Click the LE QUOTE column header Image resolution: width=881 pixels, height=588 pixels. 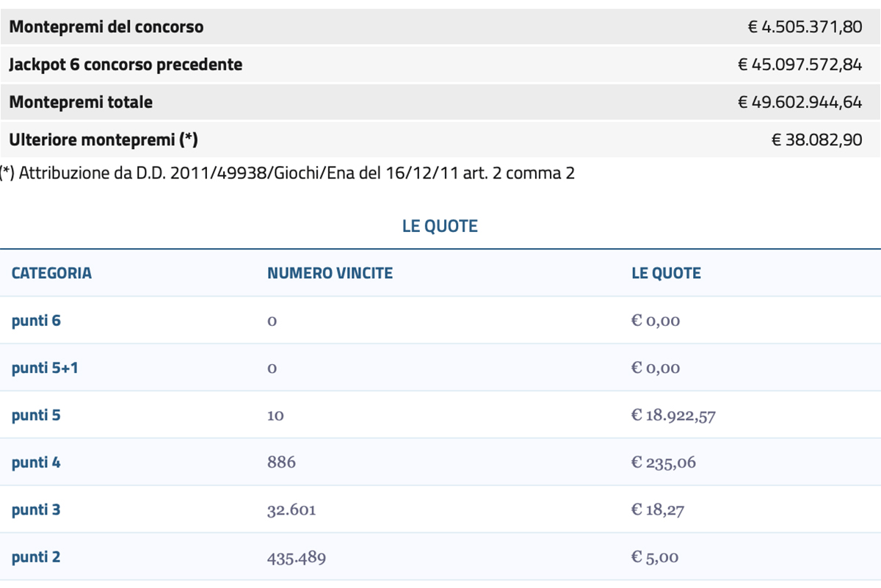(x=666, y=273)
